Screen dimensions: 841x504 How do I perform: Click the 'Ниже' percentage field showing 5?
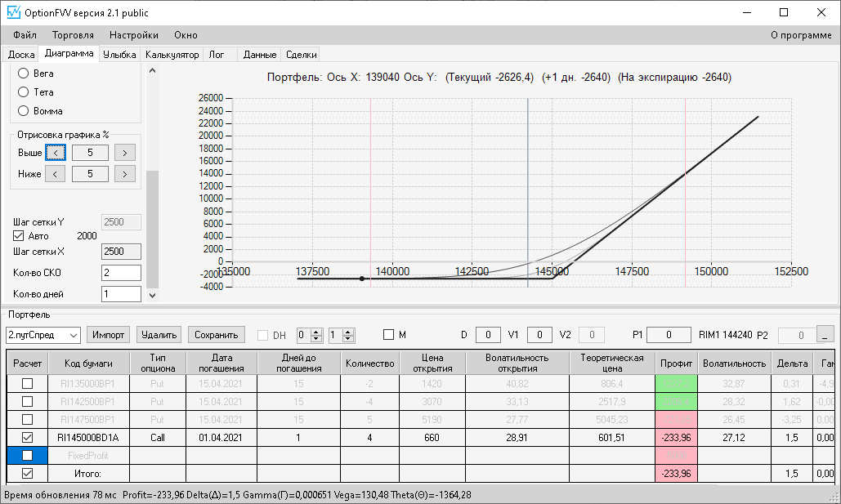(90, 174)
